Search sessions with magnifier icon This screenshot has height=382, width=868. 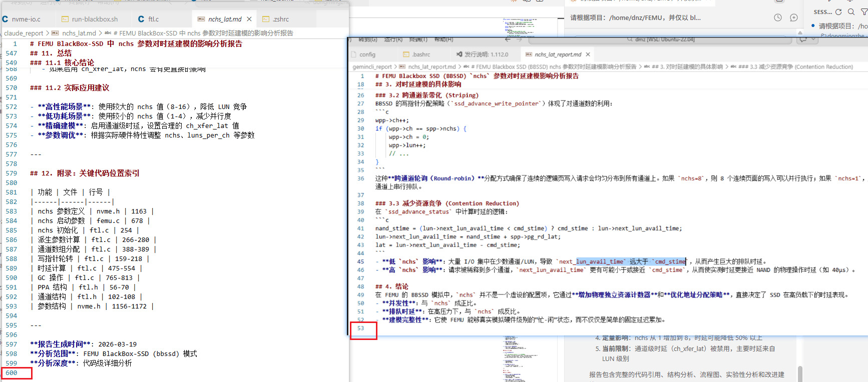coord(851,12)
